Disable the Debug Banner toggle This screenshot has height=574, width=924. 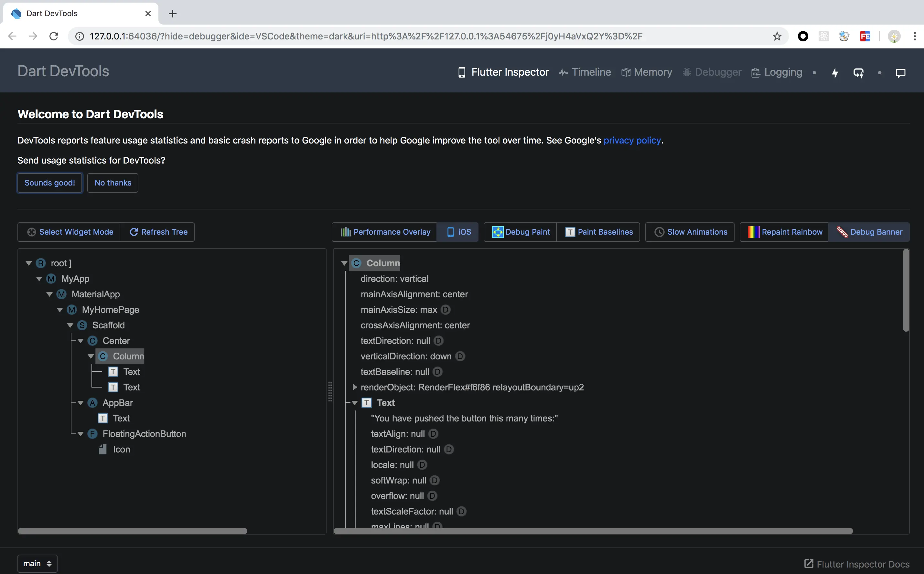(x=869, y=232)
